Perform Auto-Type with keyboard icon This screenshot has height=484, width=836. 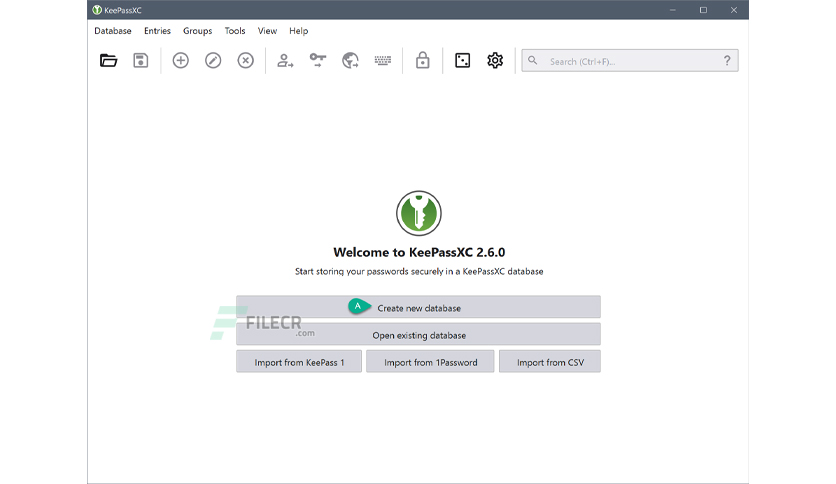(383, 61)
